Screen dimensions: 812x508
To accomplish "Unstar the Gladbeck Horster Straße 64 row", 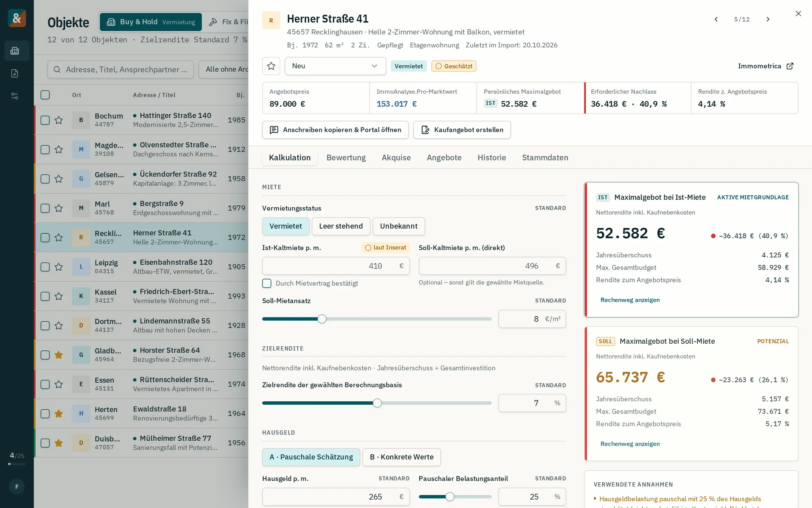I will 59,355.
